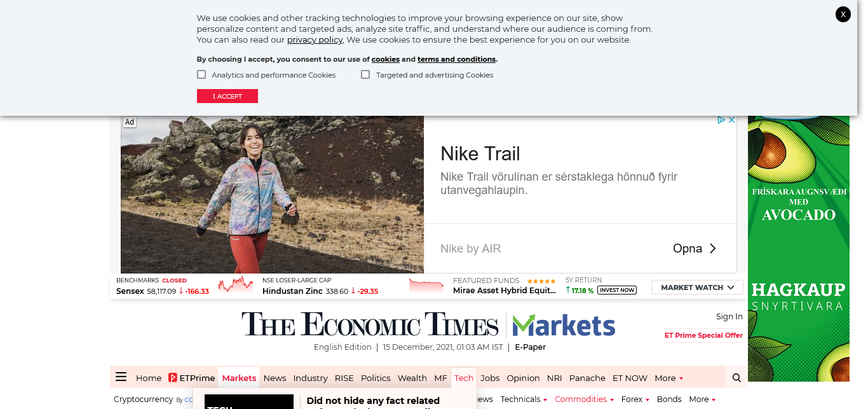This screenshot has height=409, width=868.
Task: Click the AdChoices triangle icon on Nike ad
Action: [721, 120]
